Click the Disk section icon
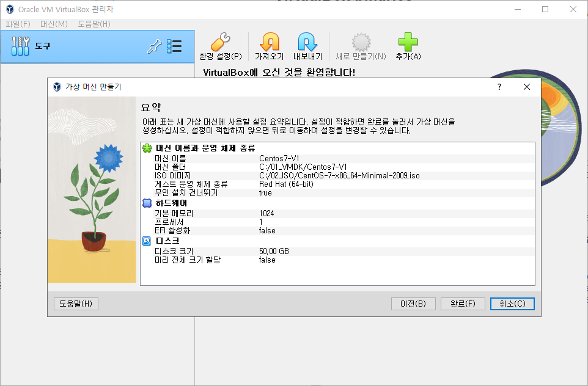The image size is (588, 386). (147, 241)
